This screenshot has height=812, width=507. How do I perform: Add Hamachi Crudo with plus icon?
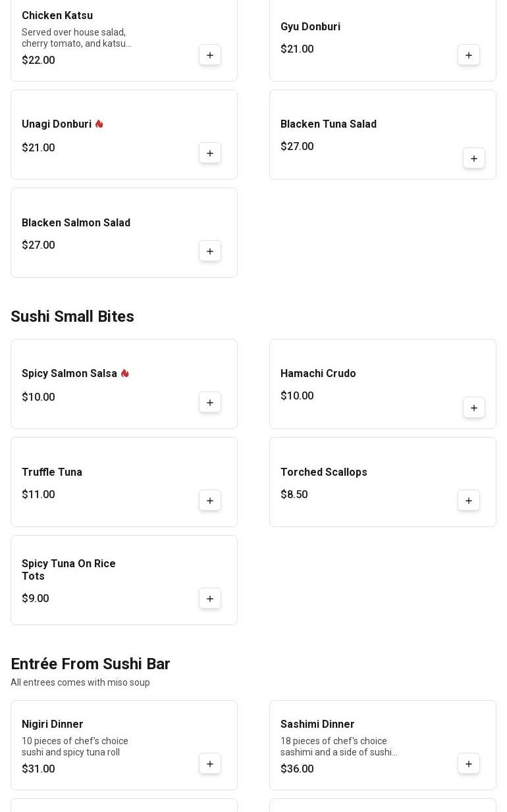(x=474, y=408)
